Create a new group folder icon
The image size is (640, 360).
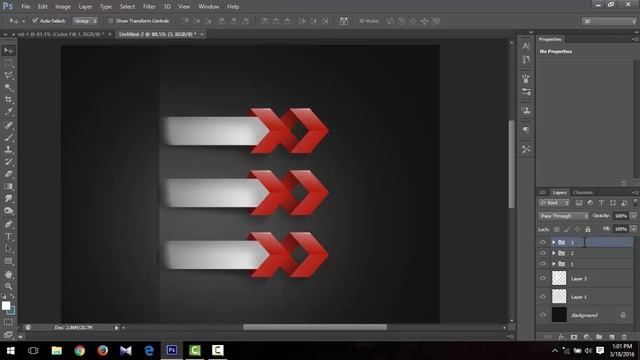pos(599,337)
